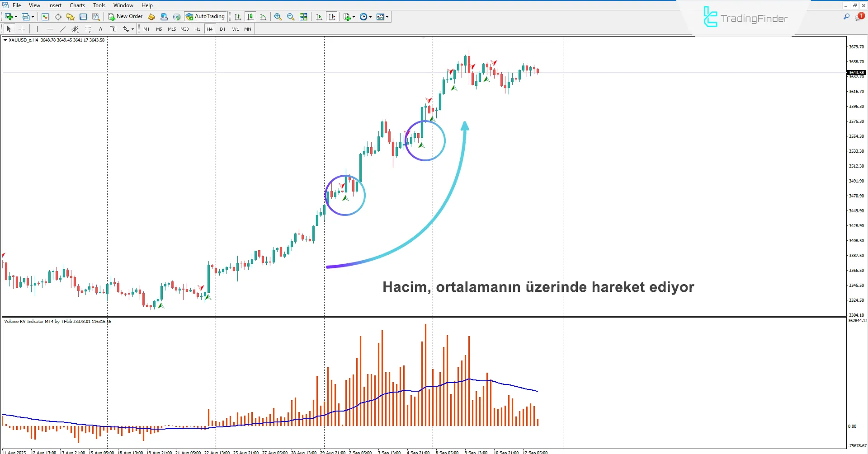The width and height of the screenshot is (868, 454).
Task: Switch to the D1 timeframe
Action: (x=222, y=29)
